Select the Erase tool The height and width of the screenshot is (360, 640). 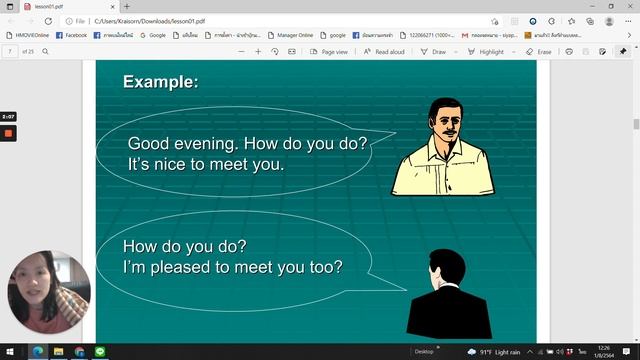pyautogui.click(x=539, y=52)
